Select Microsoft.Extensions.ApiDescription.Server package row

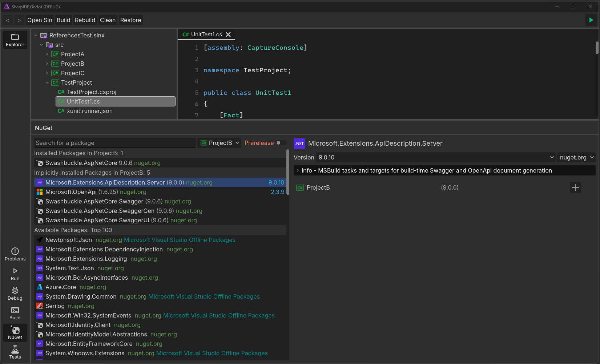(x=160, y=182)
